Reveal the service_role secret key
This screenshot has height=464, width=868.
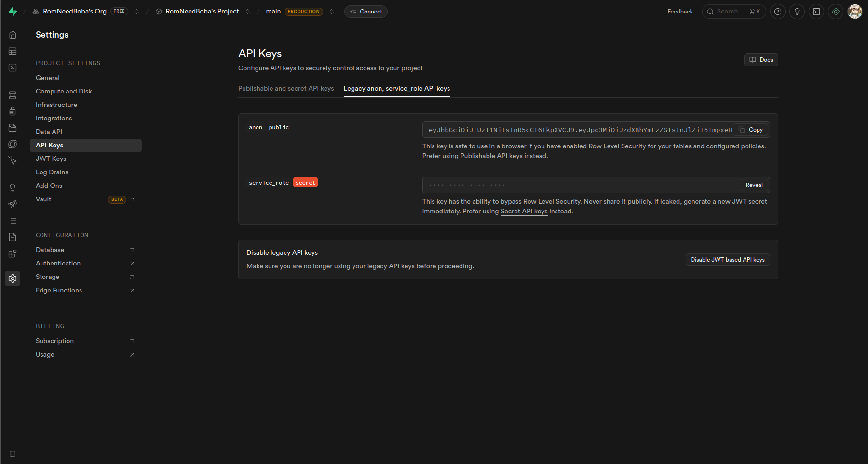(754, 185)
